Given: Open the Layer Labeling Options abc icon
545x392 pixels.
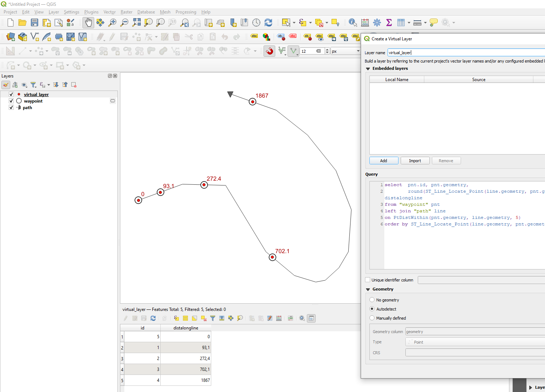Looking at the screenshot, I should point(254,36).
